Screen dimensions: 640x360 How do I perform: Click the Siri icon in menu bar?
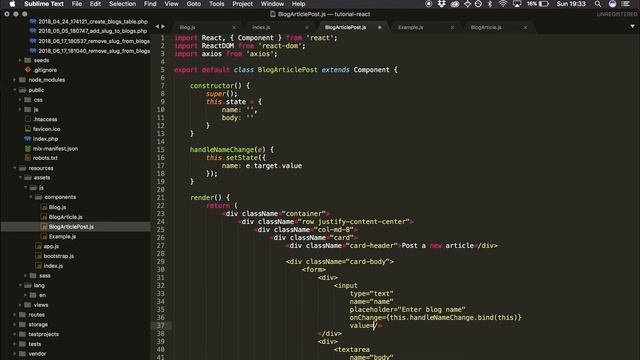pos(612,4)
